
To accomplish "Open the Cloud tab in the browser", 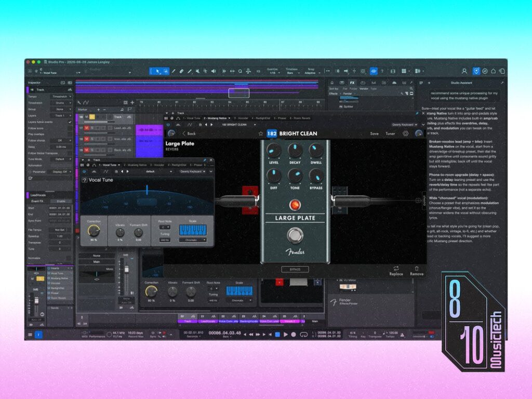I will pyautogui.click(x=394, y=83).
